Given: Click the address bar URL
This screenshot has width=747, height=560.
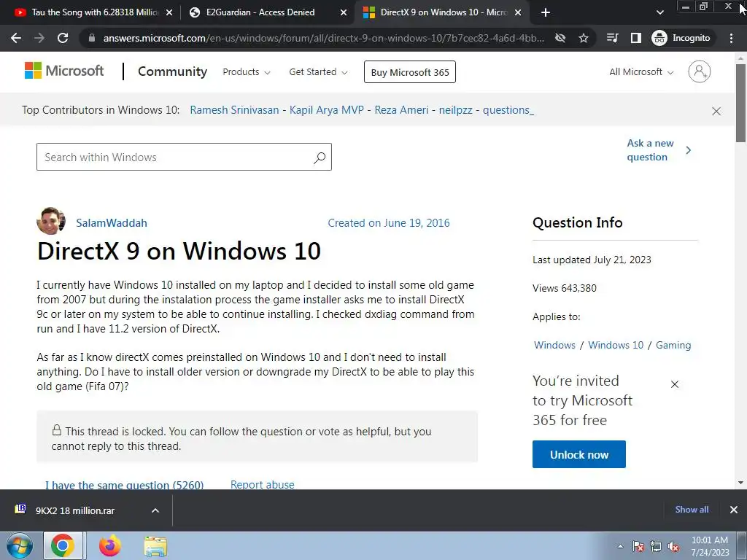Looking at the screenshot, I should 323,38.
